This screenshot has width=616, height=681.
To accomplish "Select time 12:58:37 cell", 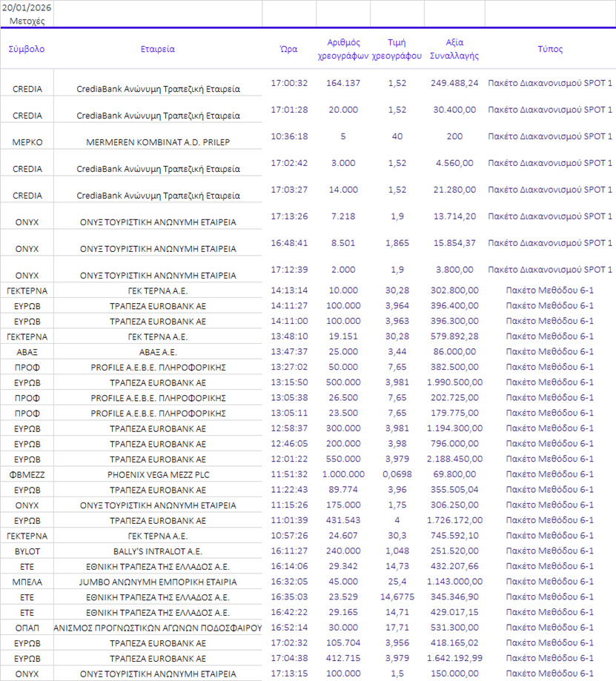I will tap(289, 428).
